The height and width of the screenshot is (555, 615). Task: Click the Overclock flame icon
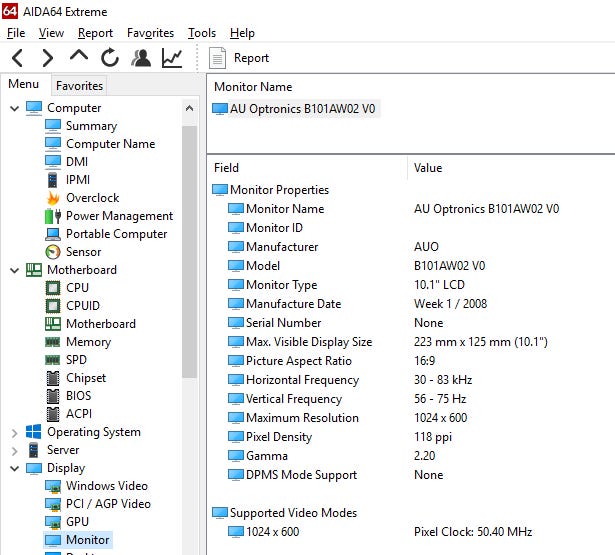coord(53,198)
